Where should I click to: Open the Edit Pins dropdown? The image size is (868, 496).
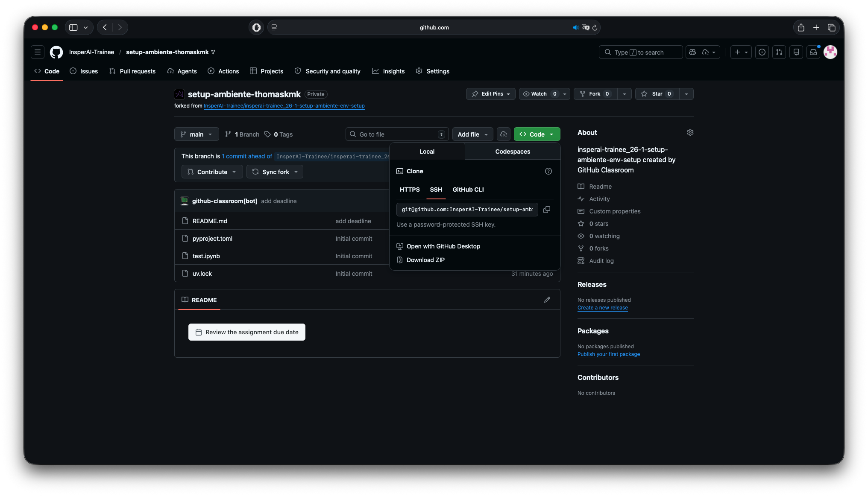point(490,94)
